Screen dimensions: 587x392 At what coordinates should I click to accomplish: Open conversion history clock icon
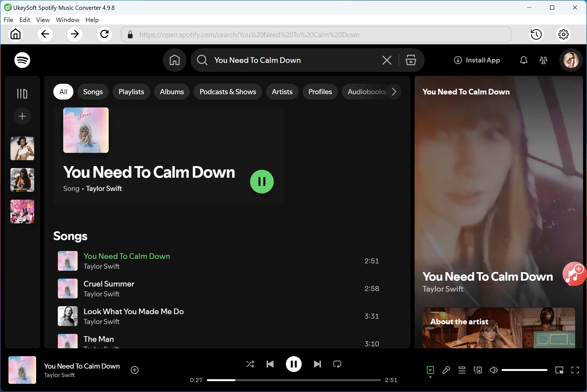pos(536,34)
